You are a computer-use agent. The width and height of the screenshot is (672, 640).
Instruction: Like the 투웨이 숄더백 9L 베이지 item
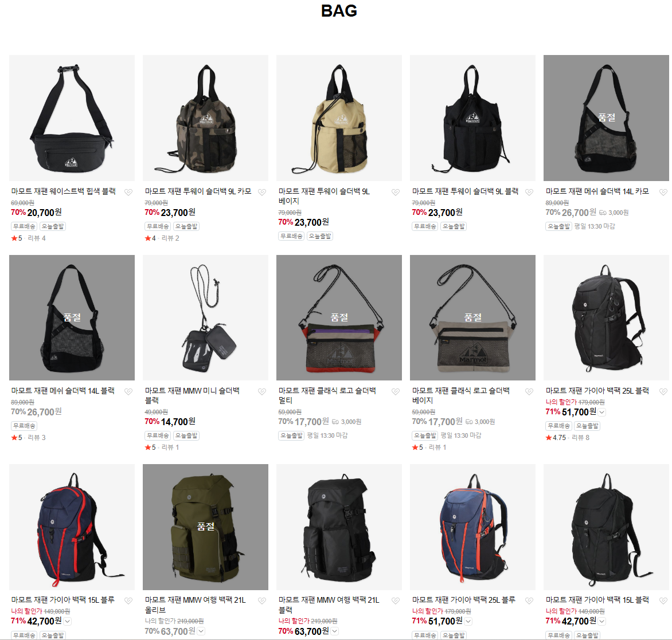point(396,193)
